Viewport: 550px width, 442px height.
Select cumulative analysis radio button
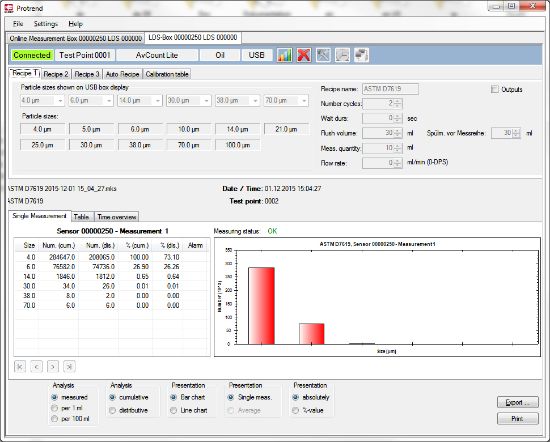(112, 397)
